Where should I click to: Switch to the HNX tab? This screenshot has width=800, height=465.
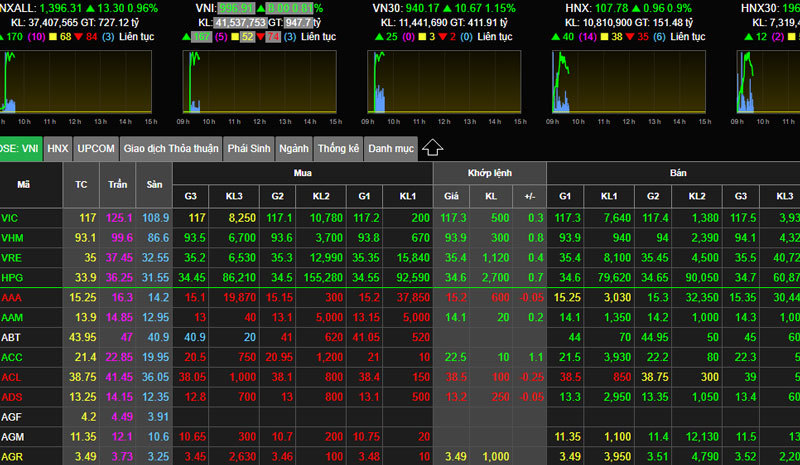tap(58, 148)
